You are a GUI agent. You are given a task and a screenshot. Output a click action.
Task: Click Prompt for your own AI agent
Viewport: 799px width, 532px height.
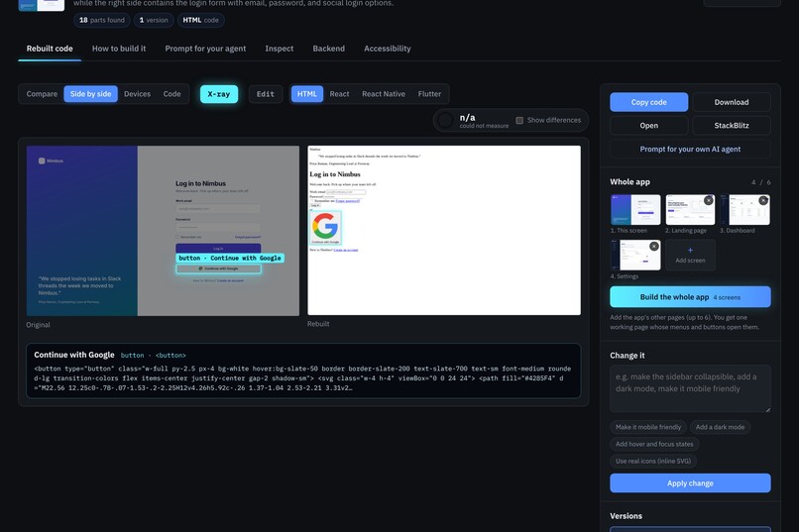coord(690,150)
